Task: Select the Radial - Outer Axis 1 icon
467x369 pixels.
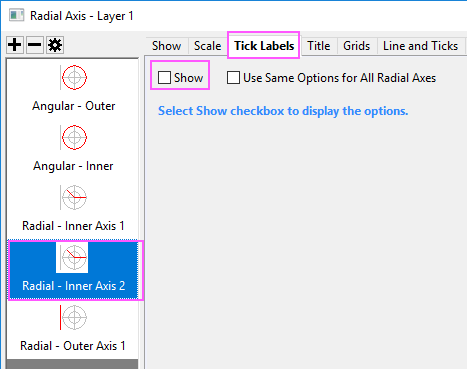Action: (74, 317)
